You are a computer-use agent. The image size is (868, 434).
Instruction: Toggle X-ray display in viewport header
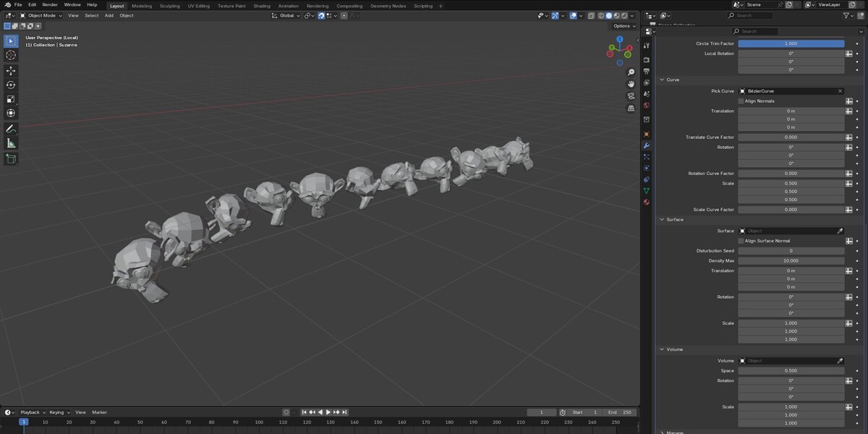coord(591,15)
